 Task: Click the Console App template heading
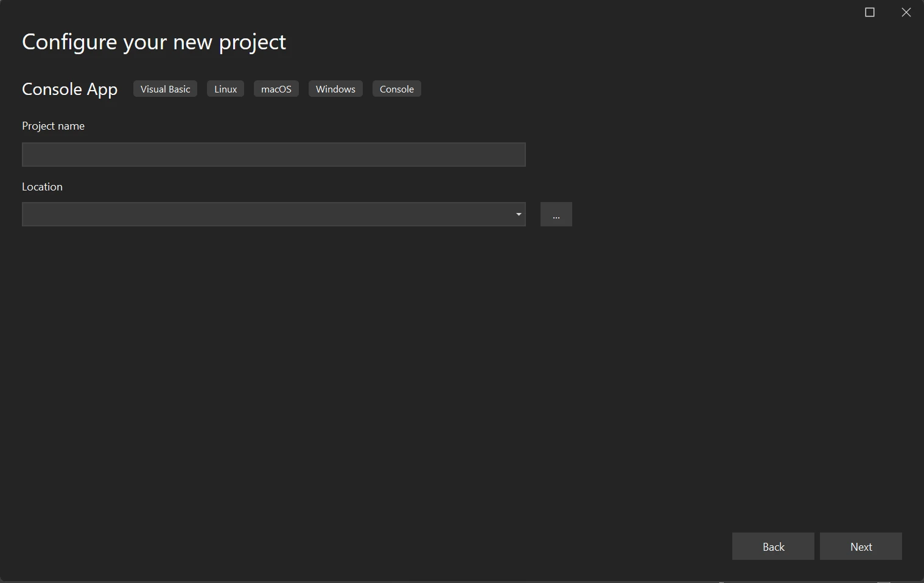[69, 89]
